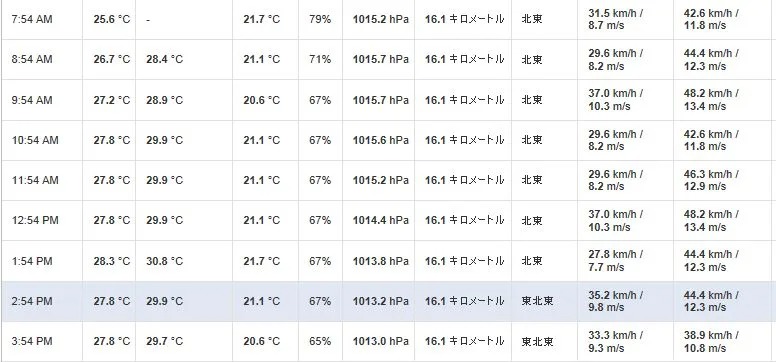This screenshot has width=776, height=362.
Task: Select visibility 16.1 キロメートル at 12:54 PM
Action: pos(464,220)
